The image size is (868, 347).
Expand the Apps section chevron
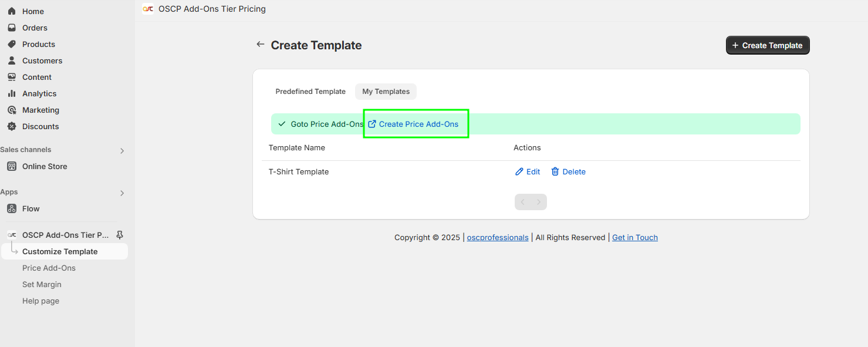[x=122, y=193]
